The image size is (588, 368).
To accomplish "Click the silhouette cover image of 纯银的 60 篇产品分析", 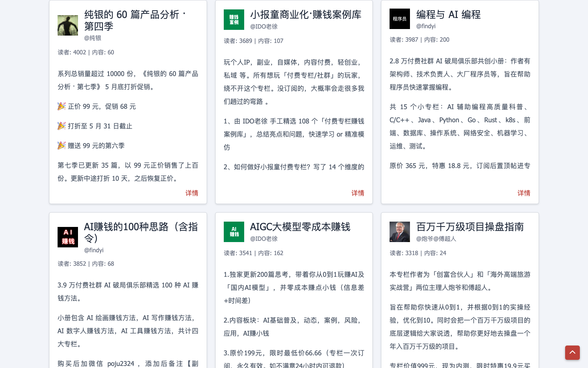I will coord(67,25).
